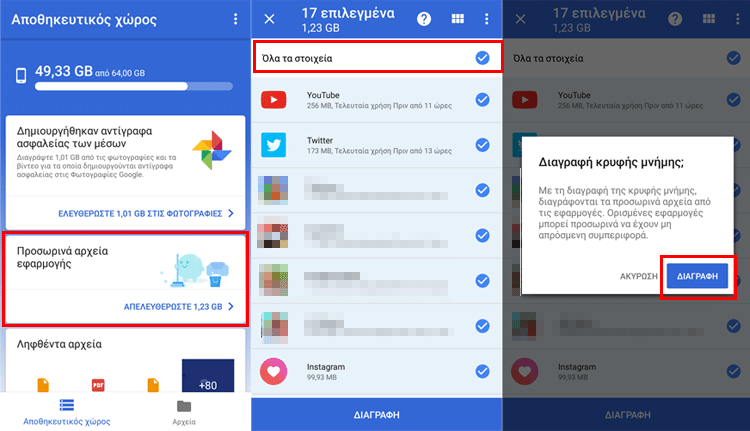Tap pixelated app thumbnail directly below Twitter icon
Screen dimensions: 750x431
click(273, 190)
